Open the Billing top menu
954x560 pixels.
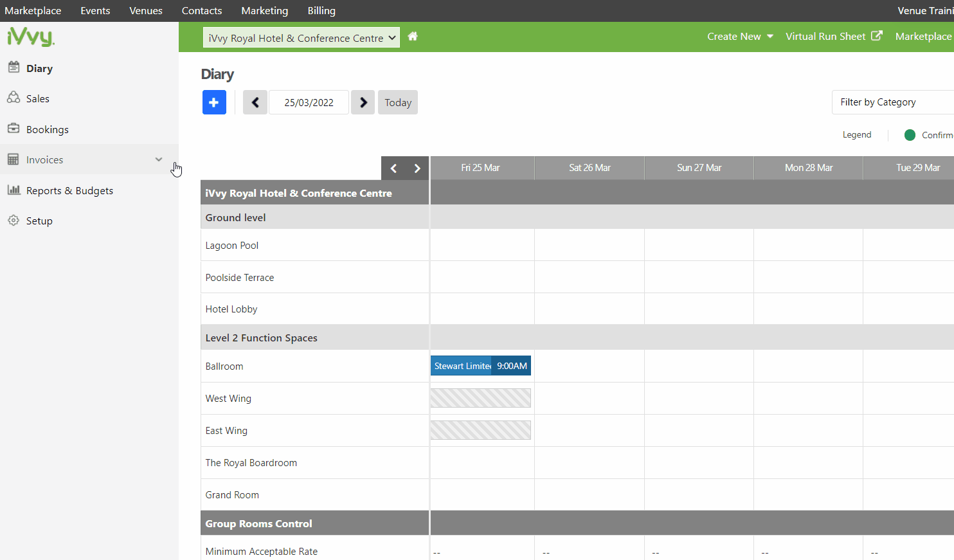[321, 11]
